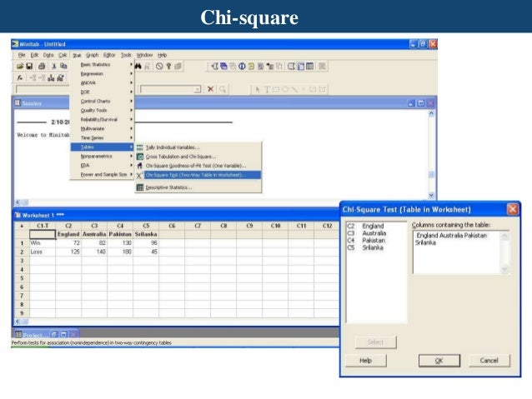Open the File menu

(22, 55)
